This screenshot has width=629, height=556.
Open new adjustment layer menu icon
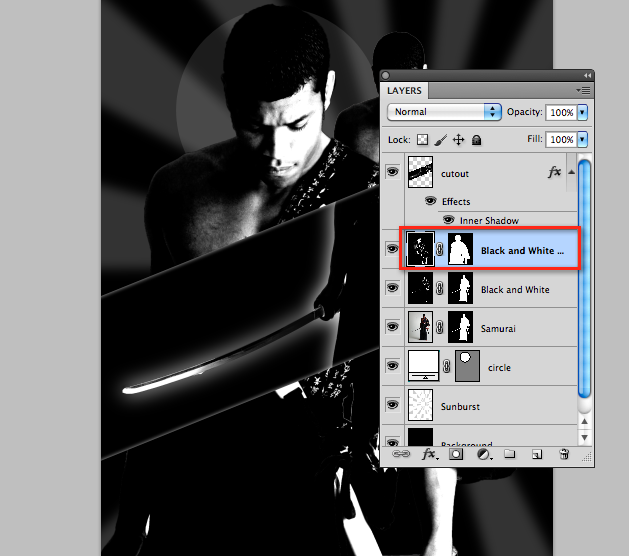click(484, 454)
